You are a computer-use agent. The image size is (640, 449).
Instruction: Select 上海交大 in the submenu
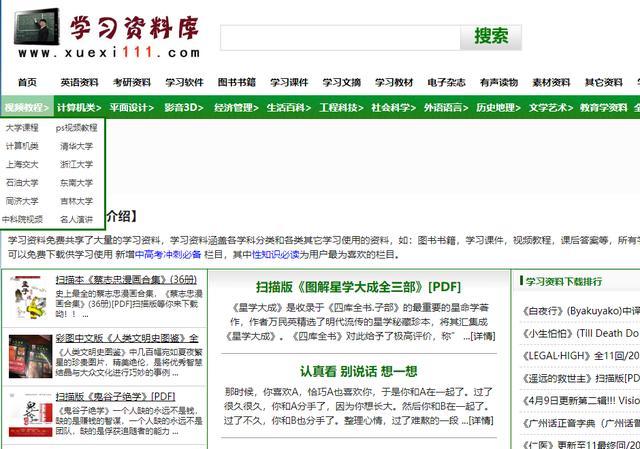point(22,164)
